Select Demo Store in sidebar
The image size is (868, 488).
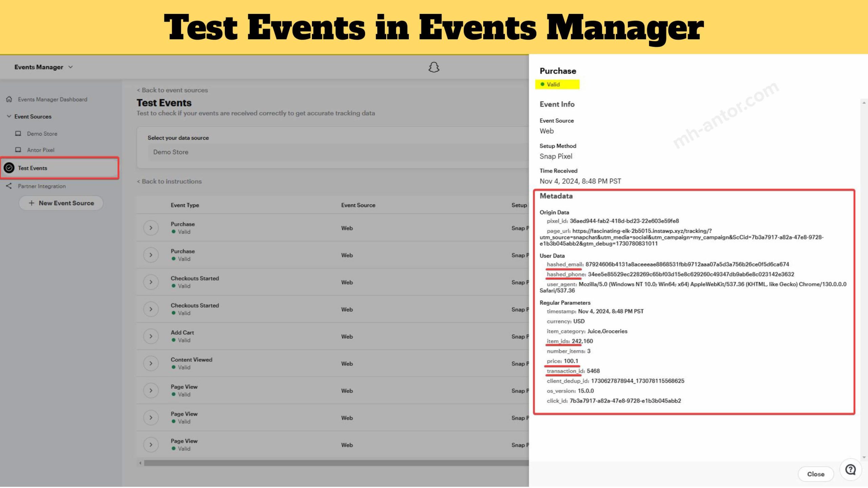click(42, 134)
